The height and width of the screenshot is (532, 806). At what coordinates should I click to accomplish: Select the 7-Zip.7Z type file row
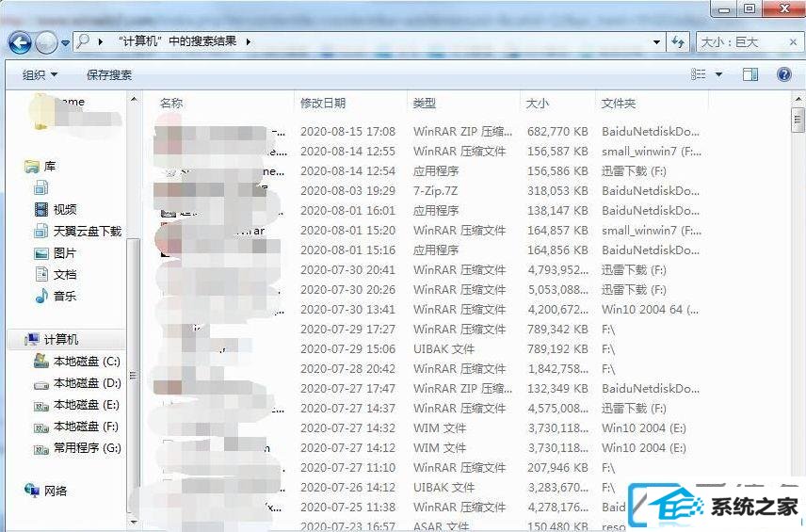pyautogui.click(x=429, y=191)
